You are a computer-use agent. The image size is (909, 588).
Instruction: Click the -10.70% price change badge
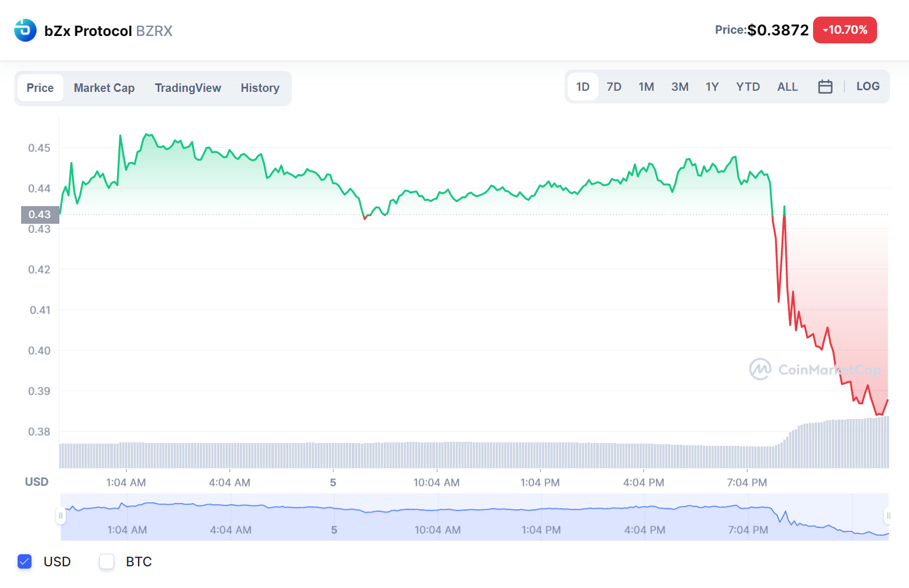[x=844, y=30]
